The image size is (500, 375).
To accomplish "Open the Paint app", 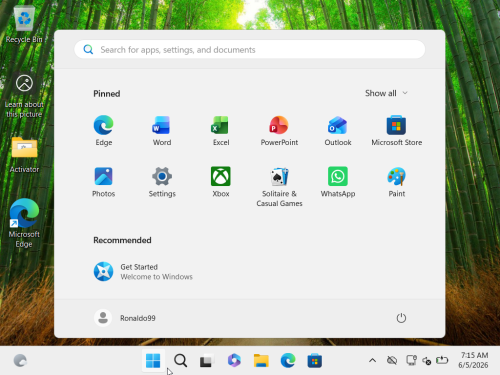I will 396,182.
